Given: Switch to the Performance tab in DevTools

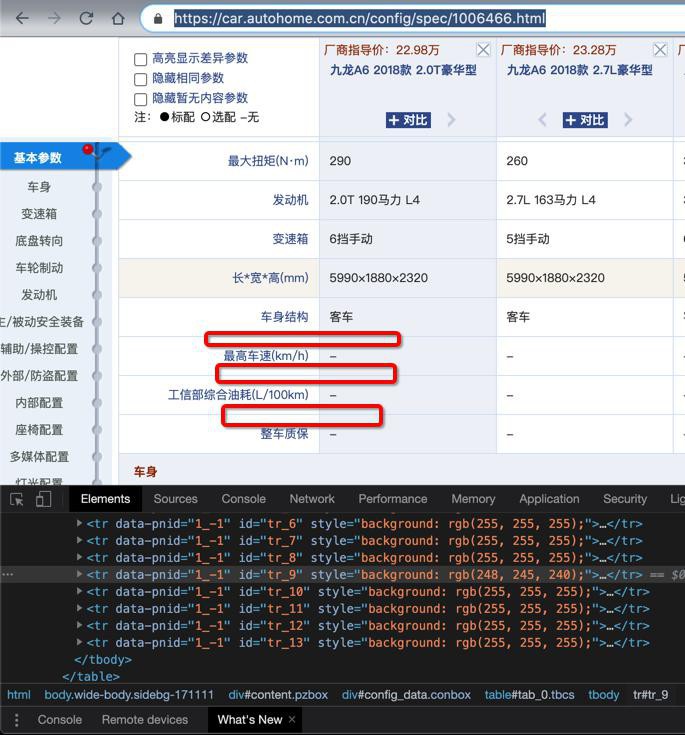Looking at the screenshot, I should tap(393, 499).
